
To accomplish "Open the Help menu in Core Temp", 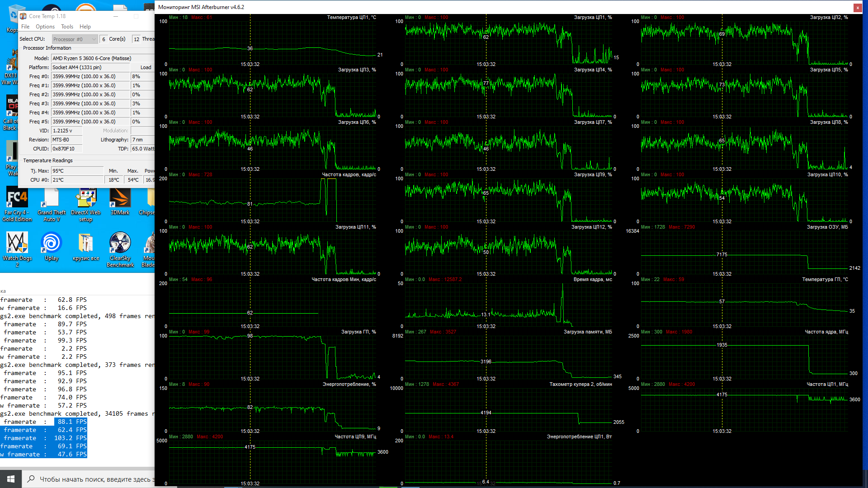I will 85,27.
